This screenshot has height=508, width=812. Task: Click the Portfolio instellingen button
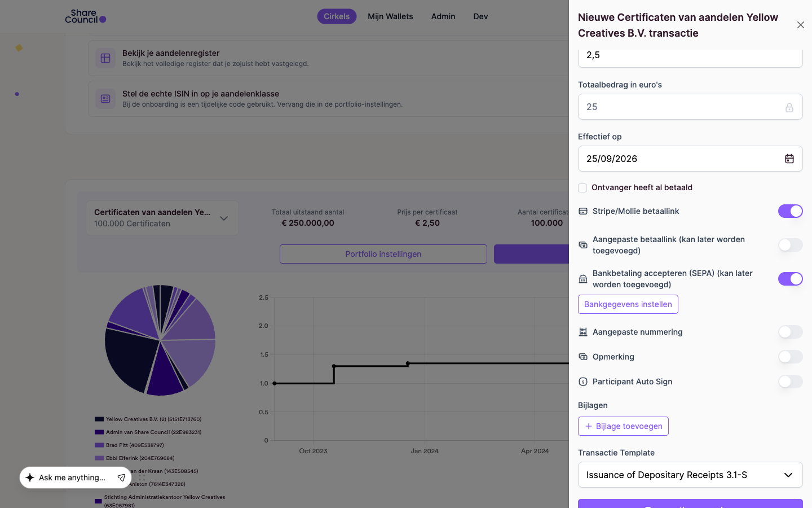coord(383,254)
